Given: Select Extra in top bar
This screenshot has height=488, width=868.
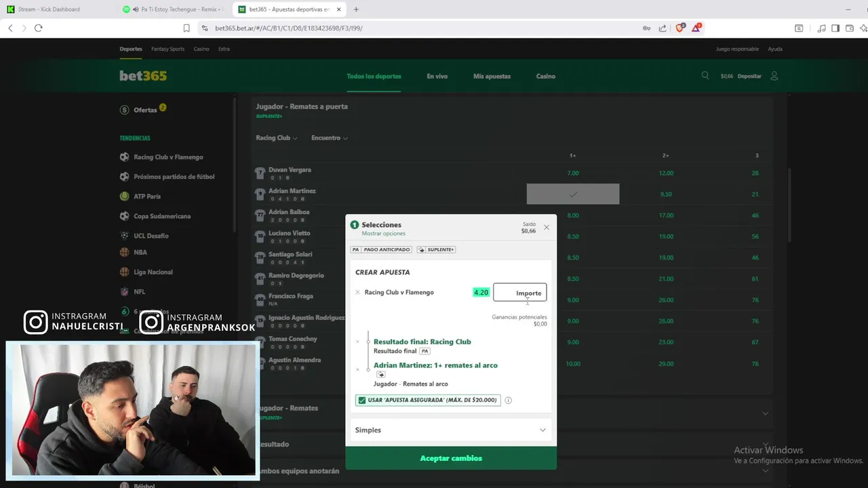Looking at the screenshot, I should [x=224, y=49].
